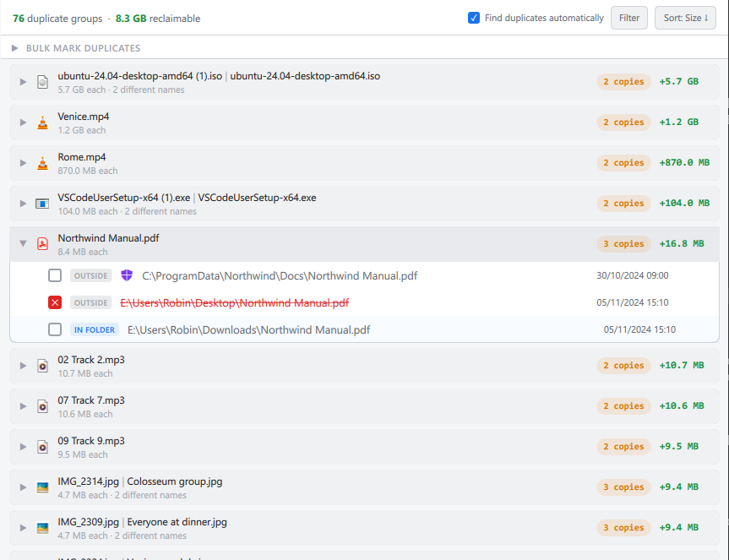Screen dimensions: 729x560
Task: Click the Colosseum group.jpg file name
Action: (175, 481)
